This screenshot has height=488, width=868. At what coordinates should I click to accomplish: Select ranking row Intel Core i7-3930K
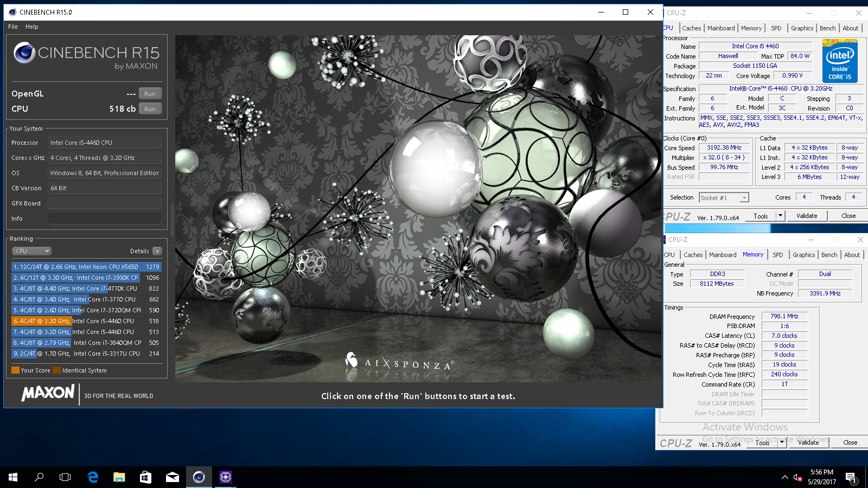coord(86,278)
